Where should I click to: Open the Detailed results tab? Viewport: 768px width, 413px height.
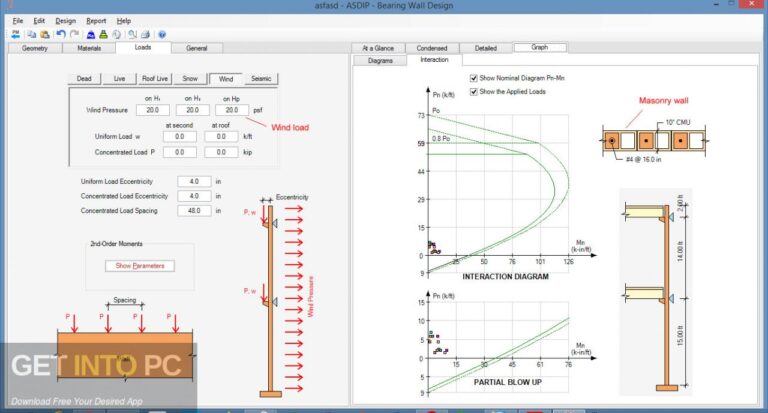486,48
